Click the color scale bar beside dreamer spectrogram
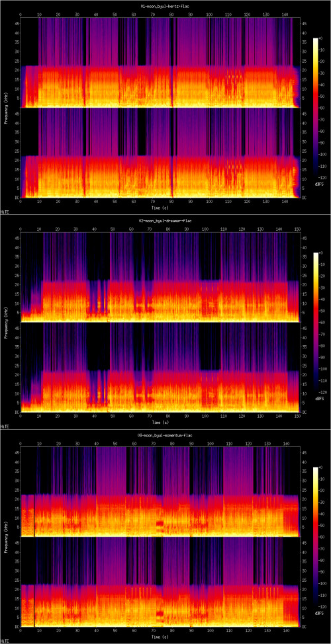The width and height of the screenshot is (331, 644). (x=315, y=321)
